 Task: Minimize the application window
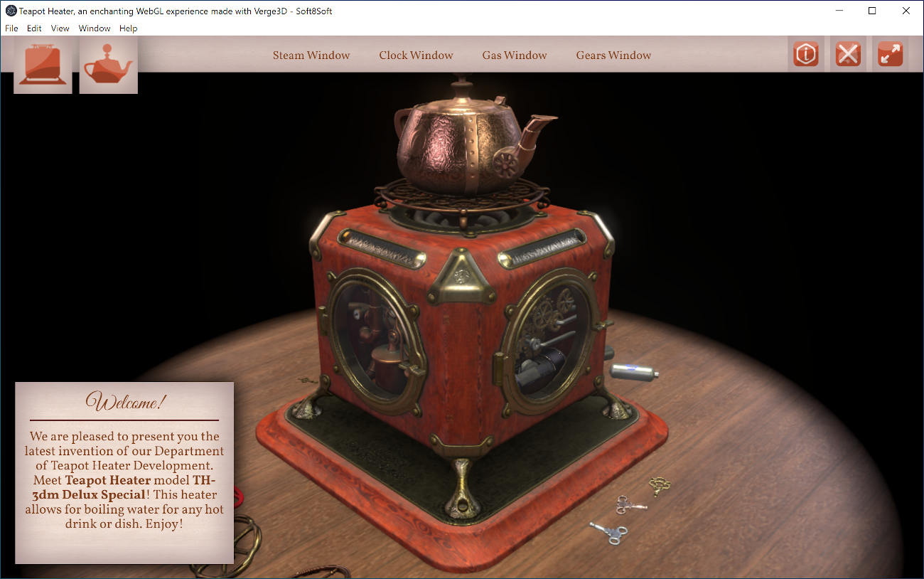point(839,11)
